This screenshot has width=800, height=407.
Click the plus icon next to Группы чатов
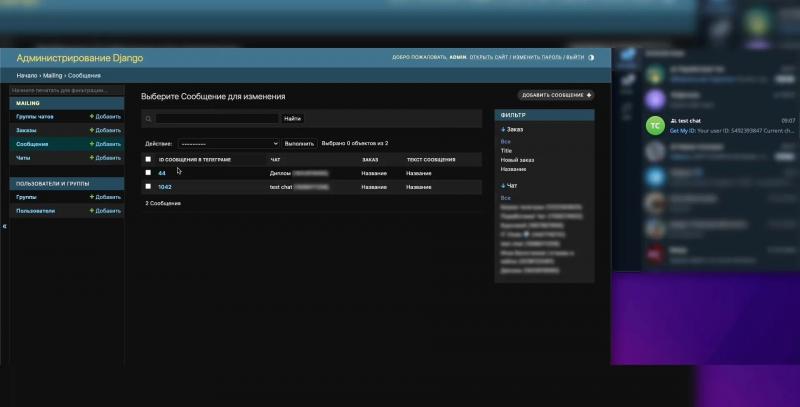click(x=92, y=116)
